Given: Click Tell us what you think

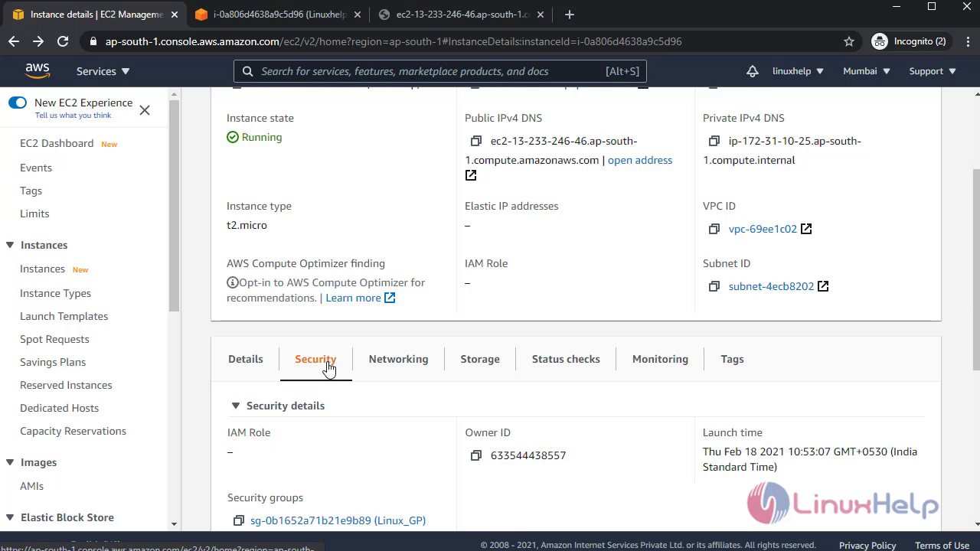Looking at the screenshot, I should (x=73, y=116).
